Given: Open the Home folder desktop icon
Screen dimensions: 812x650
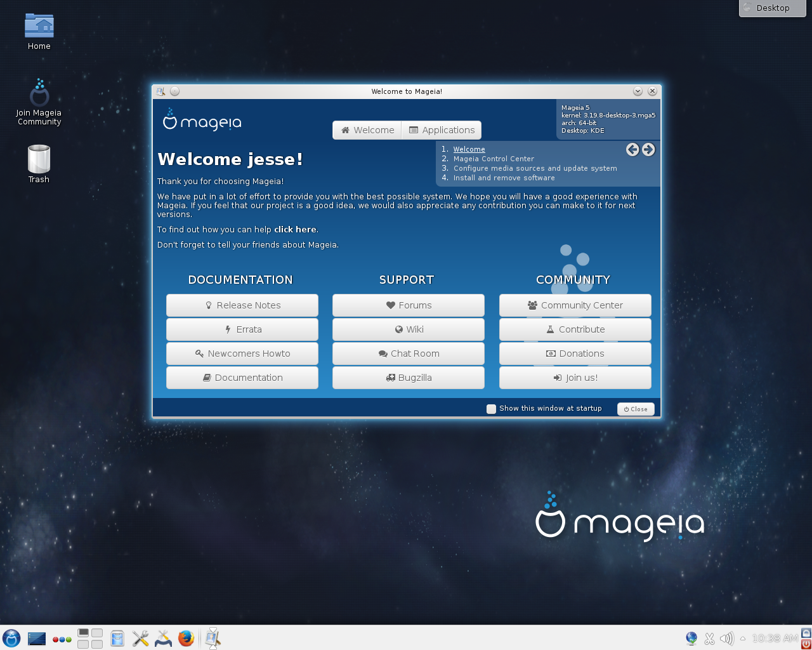Looking at the screenshot, I should click(x=39, y=32).
